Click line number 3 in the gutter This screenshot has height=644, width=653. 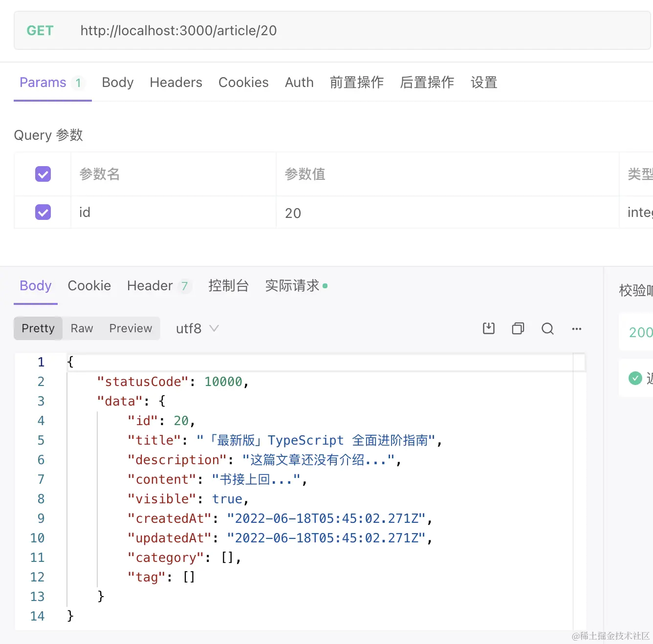click(x=41, y=401)
